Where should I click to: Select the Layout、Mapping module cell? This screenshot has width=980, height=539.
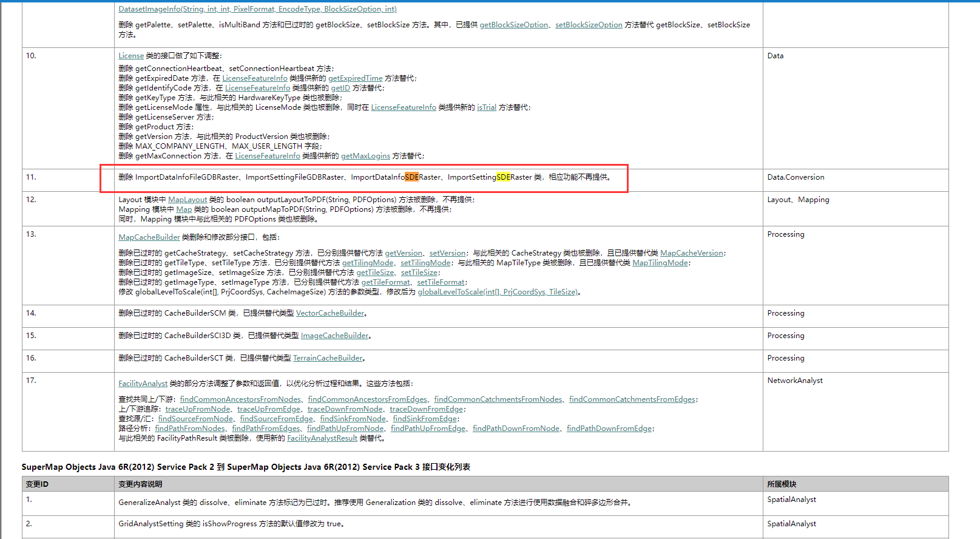click(856, 209)
